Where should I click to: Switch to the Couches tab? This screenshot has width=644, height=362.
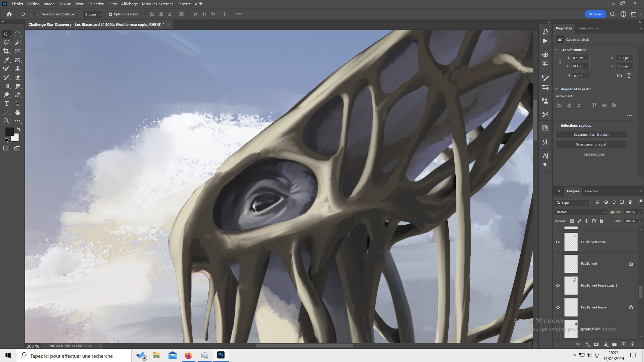point(591,191)
